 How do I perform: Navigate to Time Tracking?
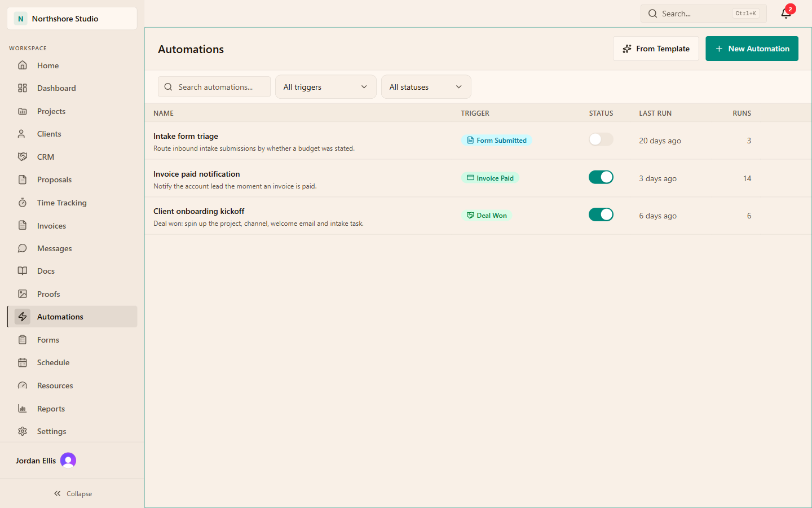point(72,203)
